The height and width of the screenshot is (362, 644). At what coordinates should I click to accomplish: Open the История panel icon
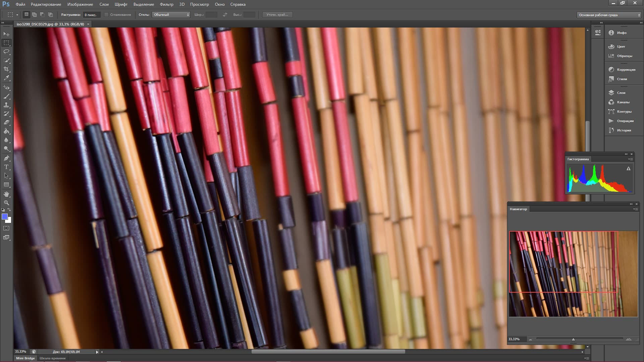point(611,130)
